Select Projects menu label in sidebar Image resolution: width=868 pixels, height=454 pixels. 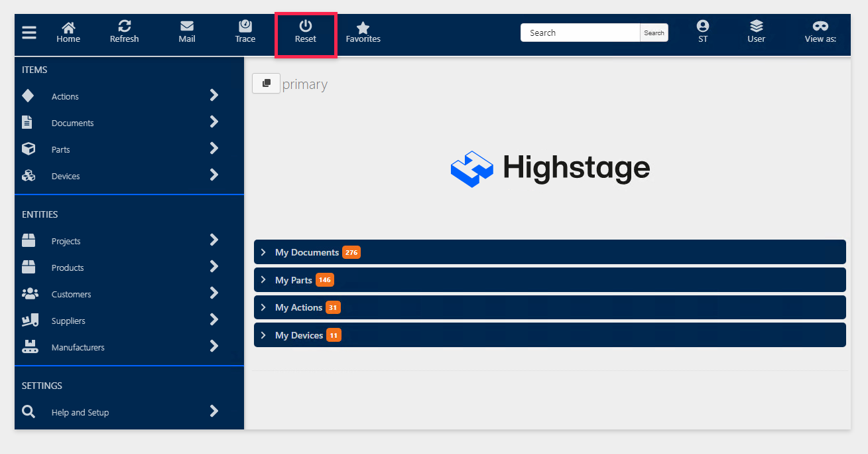point(66,242)
